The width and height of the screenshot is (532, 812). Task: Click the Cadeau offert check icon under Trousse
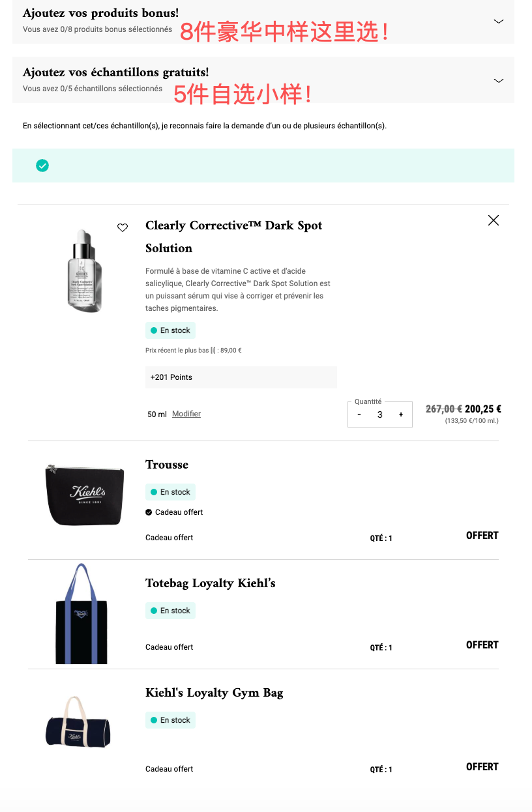pyautogui.click(x=149, y=512)
